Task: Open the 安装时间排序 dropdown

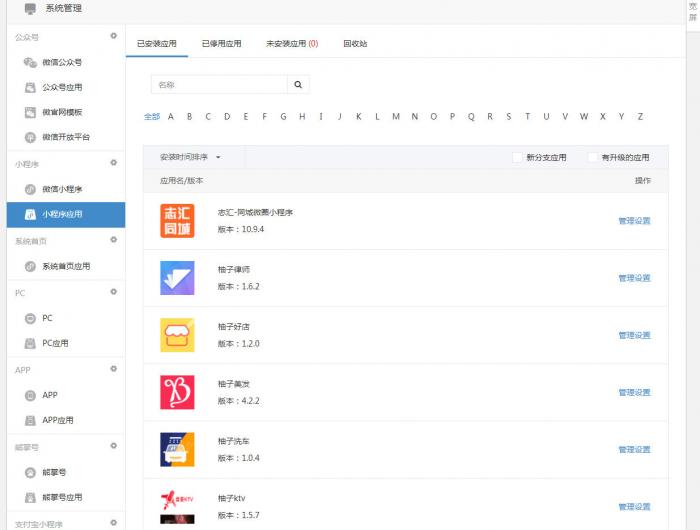Action: click(x=189, y=157)
